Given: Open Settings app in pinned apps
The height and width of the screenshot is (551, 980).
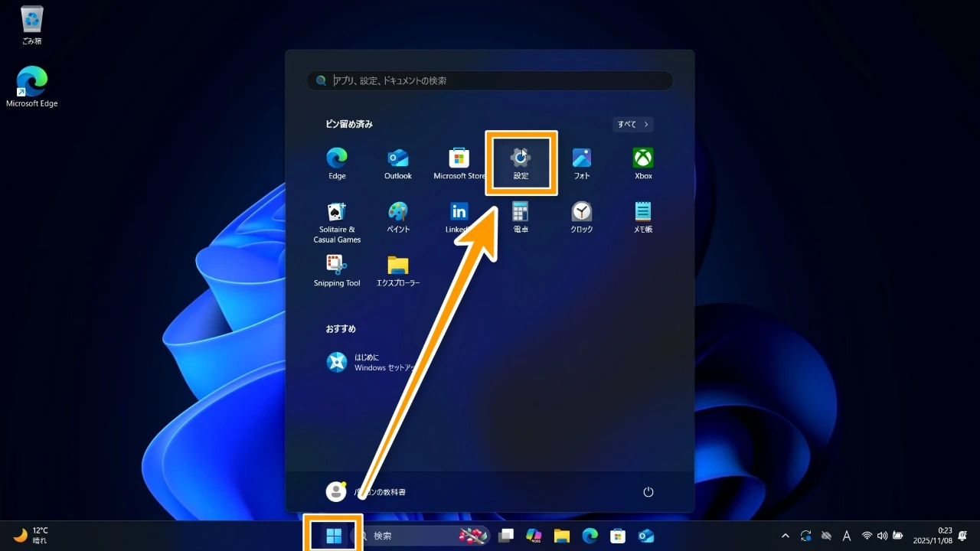Looking at the screenshot, I should (521, 162).
